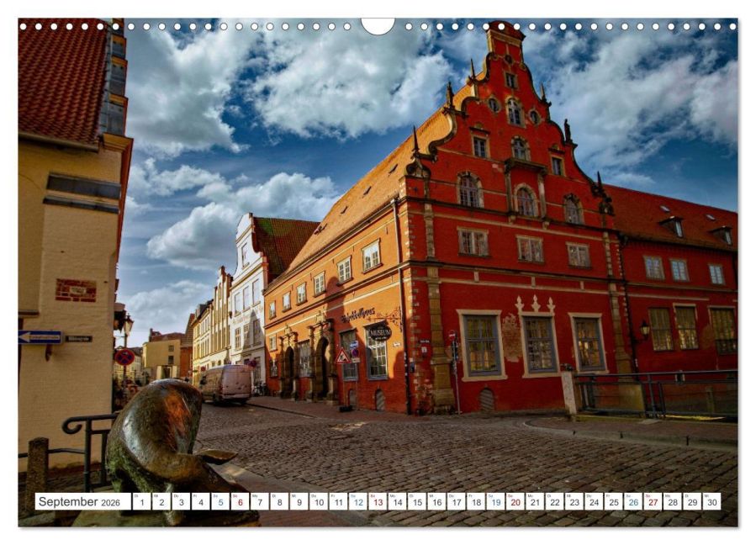756x545 pixels.
Task: Click the September 2026 month label
Action: [x=80, y=501]
